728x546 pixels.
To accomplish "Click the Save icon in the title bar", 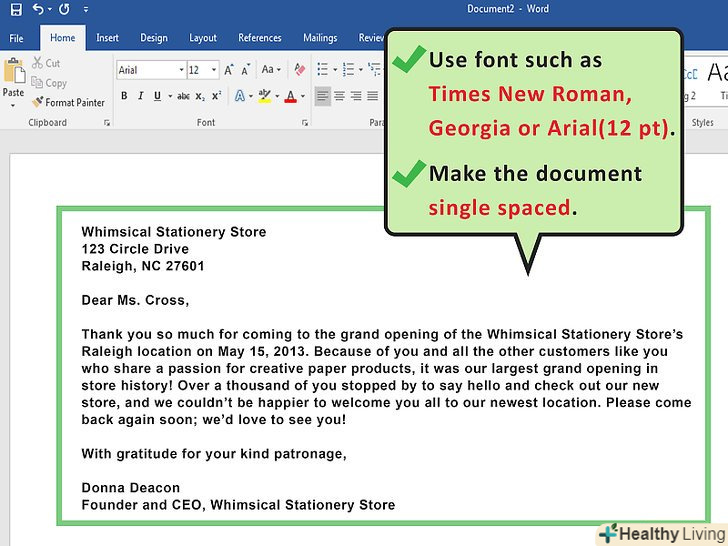I will pos(16,9).
